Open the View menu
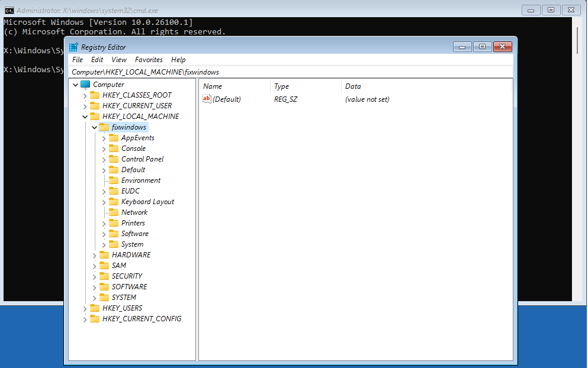The width and height of the screenshot is (588, 368). (x=119, y=60)
